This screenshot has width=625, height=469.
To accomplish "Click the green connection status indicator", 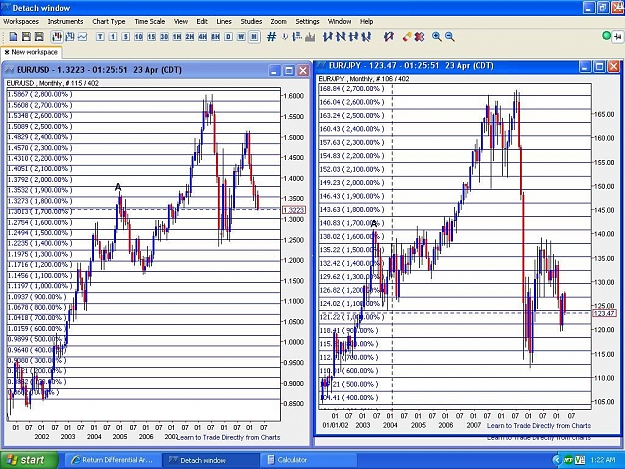I will pyautogui.click(x=606, y=36).
